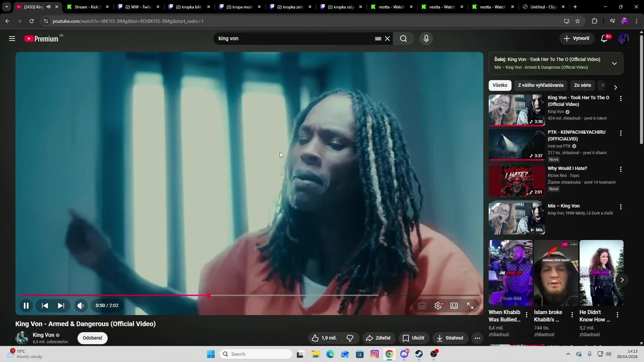The width and height of the screenshot is (644, 362).
Task: Open options for He Didn't Know How short
Action: (617, 315)
